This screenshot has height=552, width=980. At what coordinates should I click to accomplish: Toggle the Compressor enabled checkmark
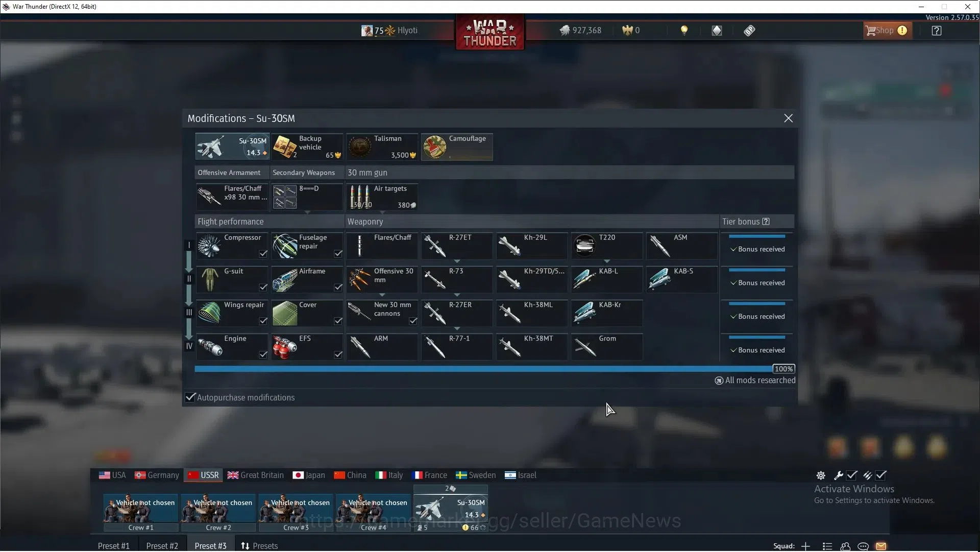click(263, 253)
